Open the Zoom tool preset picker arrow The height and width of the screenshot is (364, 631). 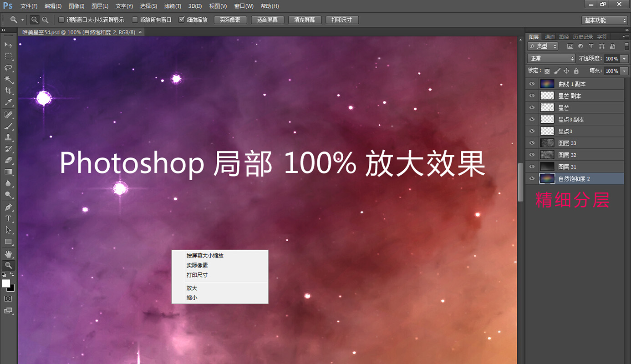point(22,20)
